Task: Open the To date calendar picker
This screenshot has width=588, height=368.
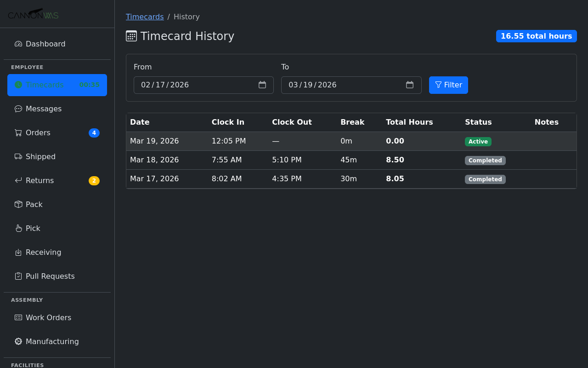Action: [409, 85]
